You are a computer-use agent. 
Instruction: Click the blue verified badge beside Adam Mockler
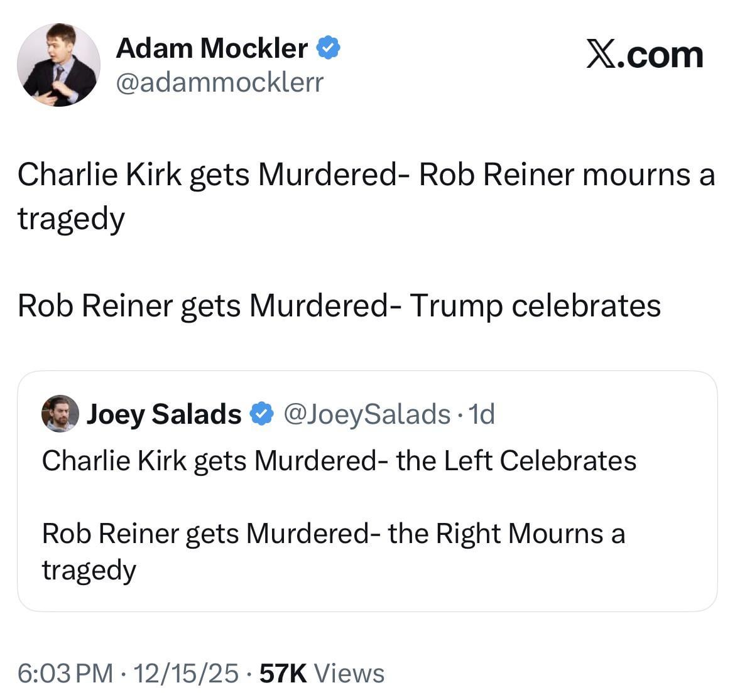(328, 48)
